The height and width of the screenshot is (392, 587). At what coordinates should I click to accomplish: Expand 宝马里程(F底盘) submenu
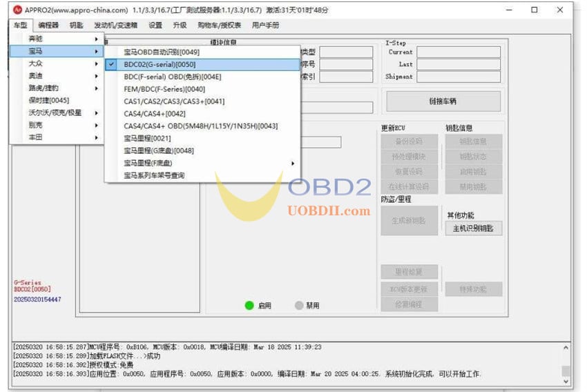tap(202, 163)
